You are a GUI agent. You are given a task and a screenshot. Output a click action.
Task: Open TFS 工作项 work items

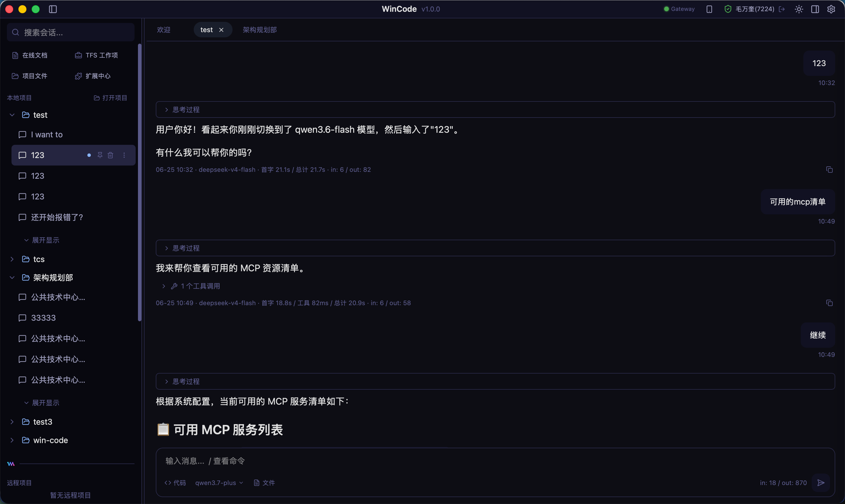(x=97, y=55)
